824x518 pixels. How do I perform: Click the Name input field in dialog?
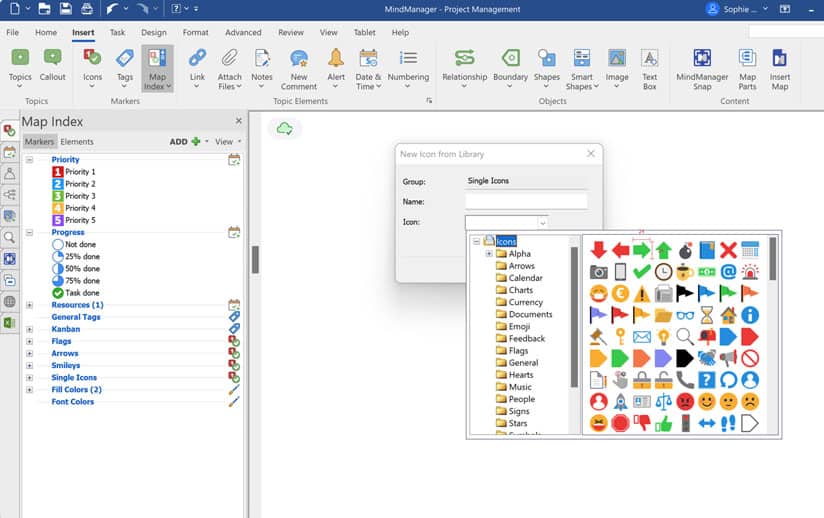525,202
